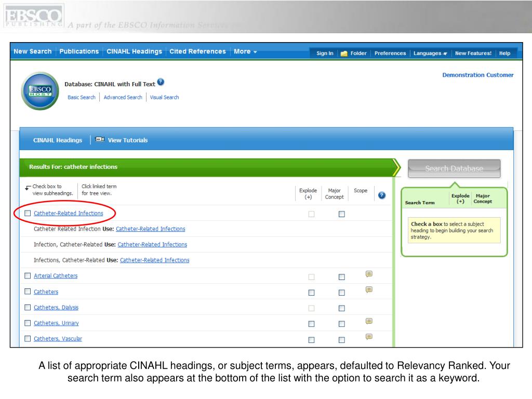
Task: Click Sign In
Action: (325, 54)
